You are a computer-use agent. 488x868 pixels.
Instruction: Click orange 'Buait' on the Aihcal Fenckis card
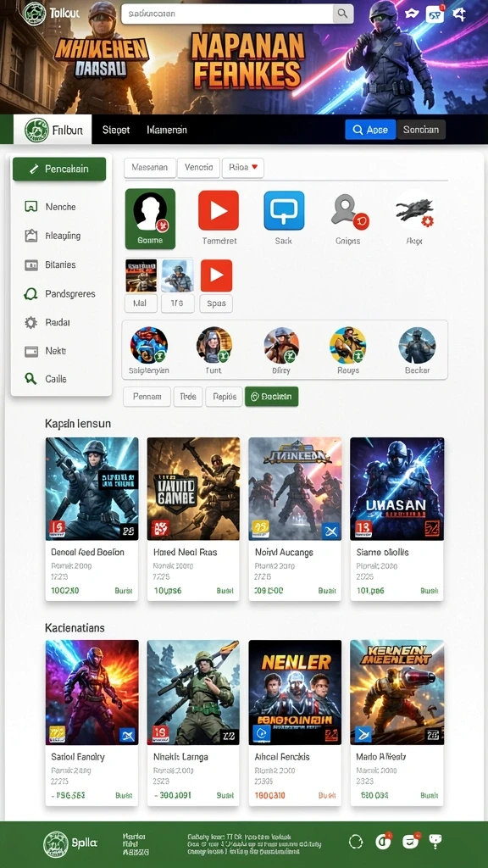pyautogui.click(x=327, y=795)
